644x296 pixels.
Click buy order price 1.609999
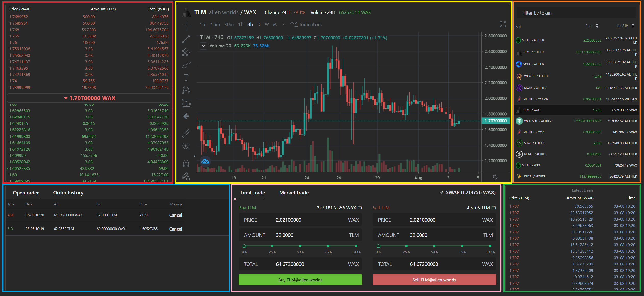tap(17, 156)
